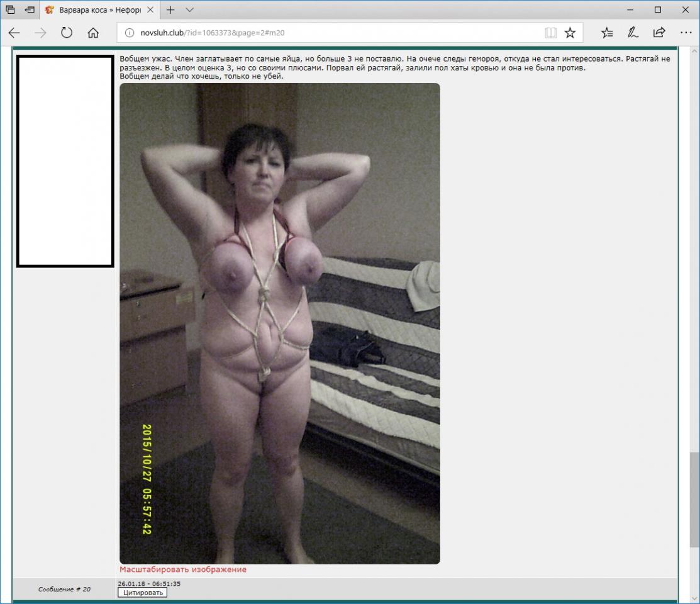The image size is (700, 604).
Task: Refresh the current page
Action: tap(67, 33)
